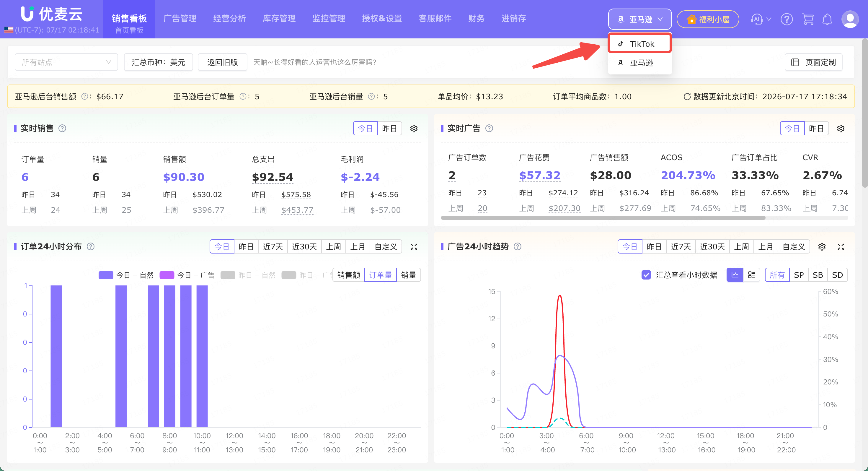Click horizontal scrollbar in 实时广告 panel
Viewport: 868px width, 471px height.
(603, 218)
